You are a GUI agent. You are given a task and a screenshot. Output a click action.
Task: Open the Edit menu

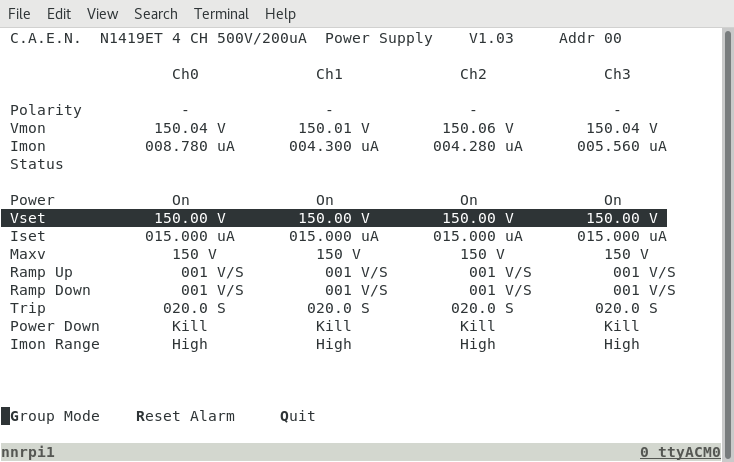[59, 14]
